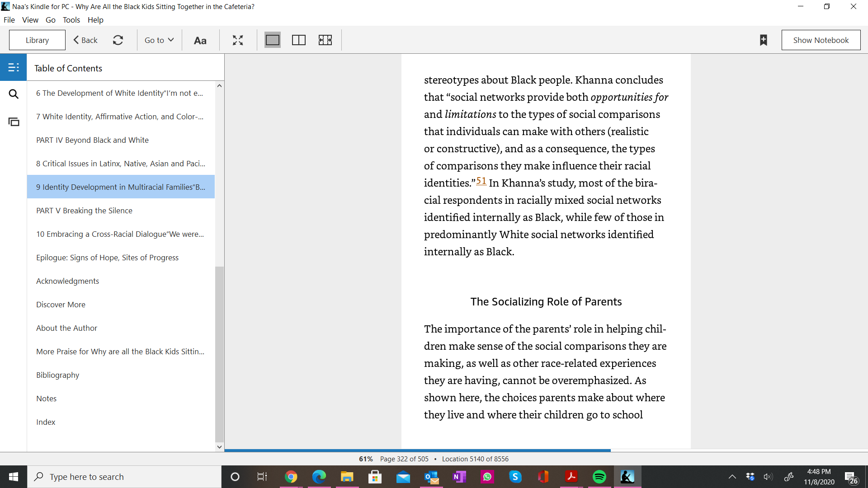The image size is (868, 488).
Task: Go to Epilogue: Signs of Hope
Action: (121, 258)
